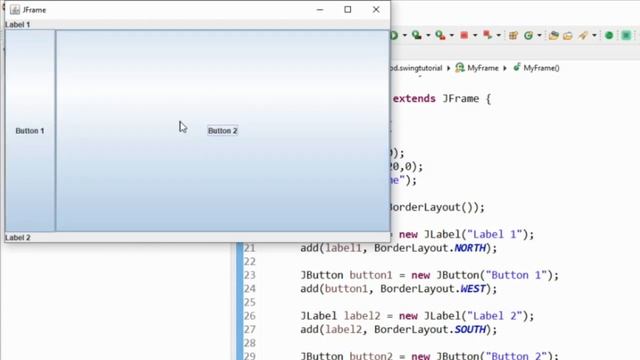Click Button 1 in the JFrame window
The image size is (640, 360).
pyautogui.click(x=30, y=131)
